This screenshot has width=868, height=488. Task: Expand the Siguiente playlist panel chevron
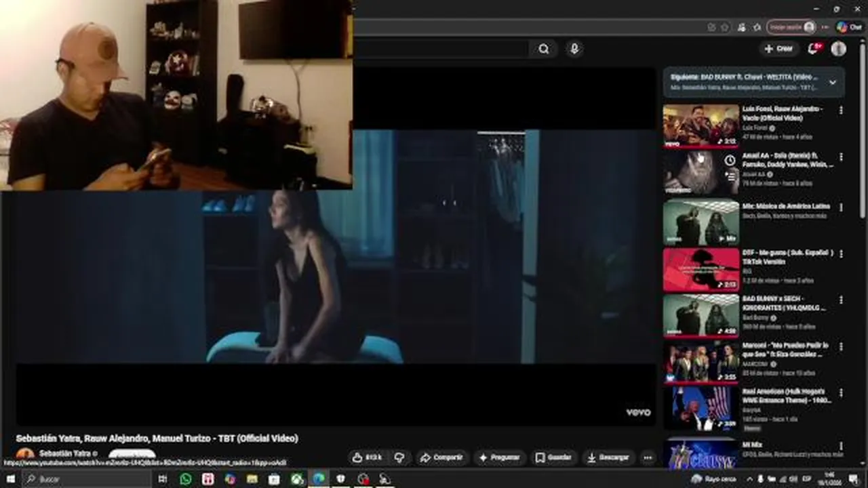click(x=833, y=83)
